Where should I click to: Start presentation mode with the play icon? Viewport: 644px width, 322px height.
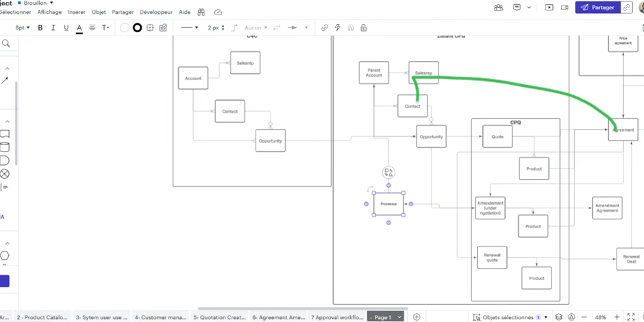[x=549, y=8]
